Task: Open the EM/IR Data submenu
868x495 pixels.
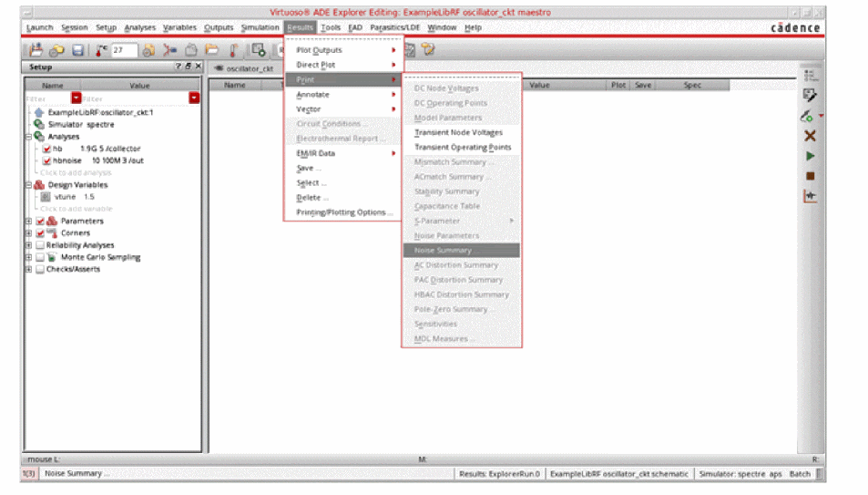Action: (343, 153)
